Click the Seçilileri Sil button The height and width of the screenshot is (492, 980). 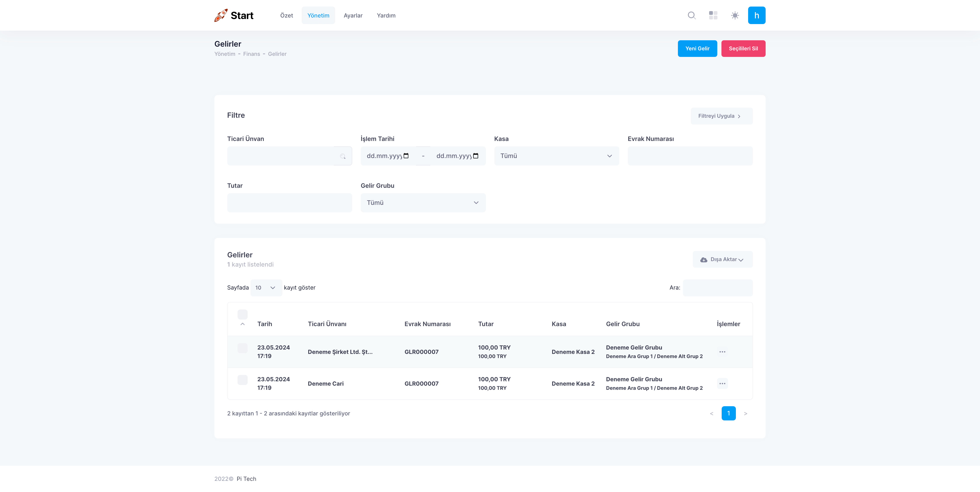pos(743,49)
